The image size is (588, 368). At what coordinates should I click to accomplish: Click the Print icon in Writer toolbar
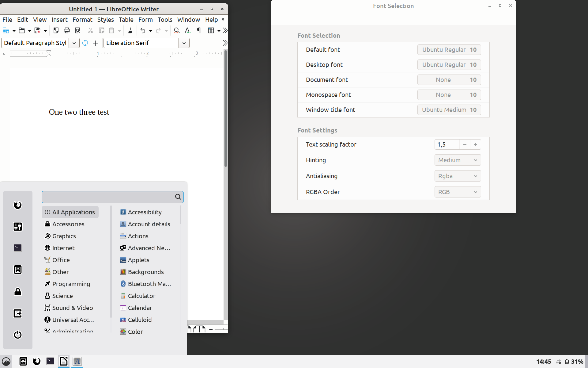point(67,30)
